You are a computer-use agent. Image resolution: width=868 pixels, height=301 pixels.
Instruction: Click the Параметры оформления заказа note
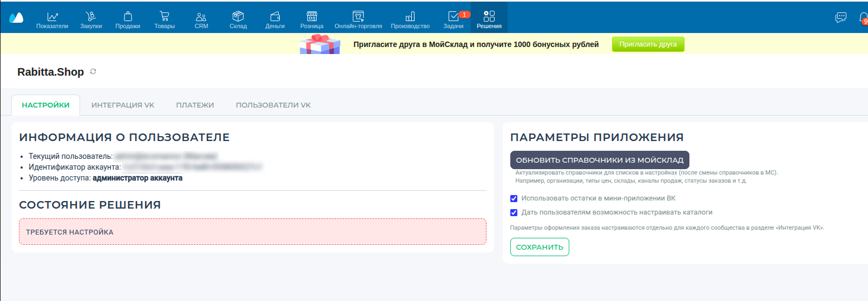tap(667, 228)
